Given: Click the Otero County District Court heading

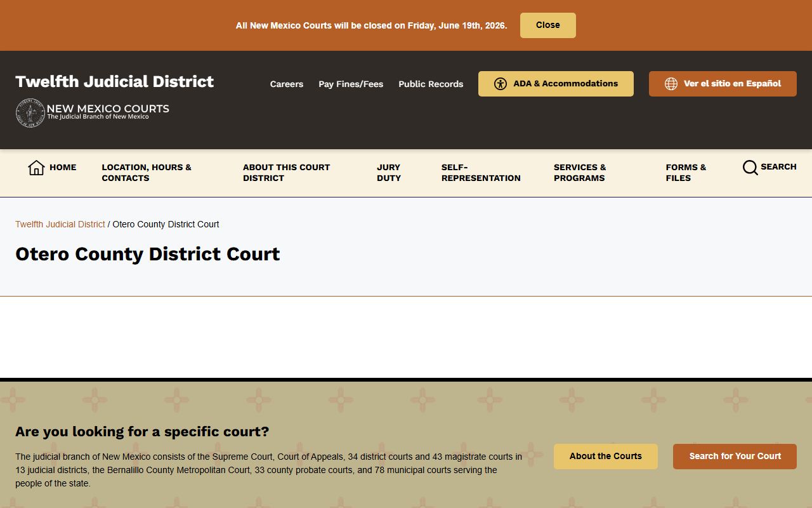Looking at the screenshot, I should (x=148, y=254).
